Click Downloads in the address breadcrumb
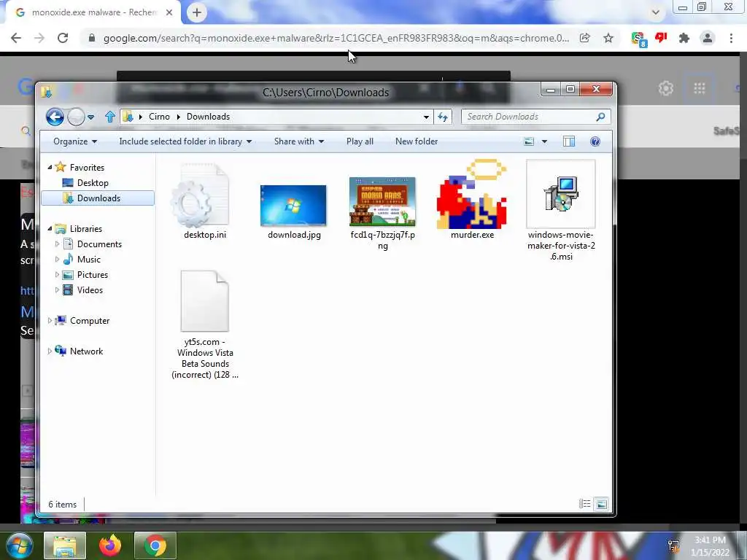This screenshot has height=560, width=747. coord(208,117)
